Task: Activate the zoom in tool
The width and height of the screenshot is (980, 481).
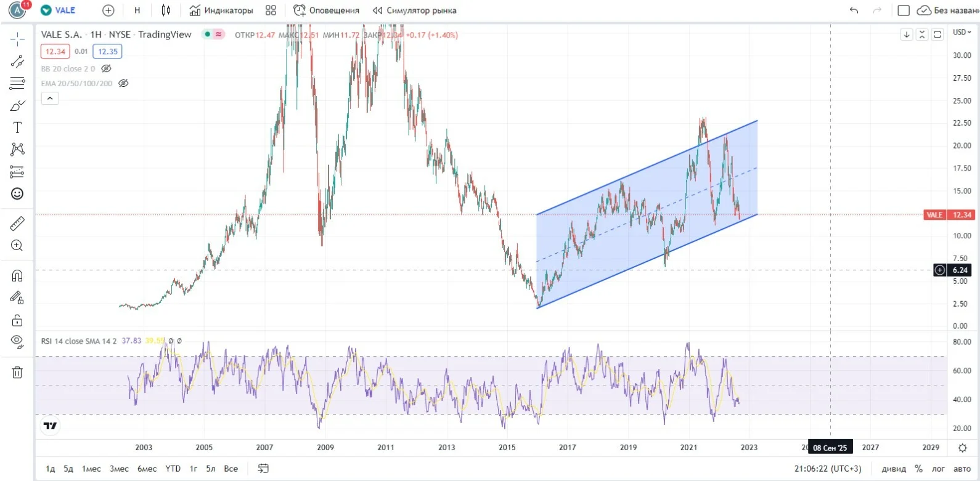Action: [17, 246]
